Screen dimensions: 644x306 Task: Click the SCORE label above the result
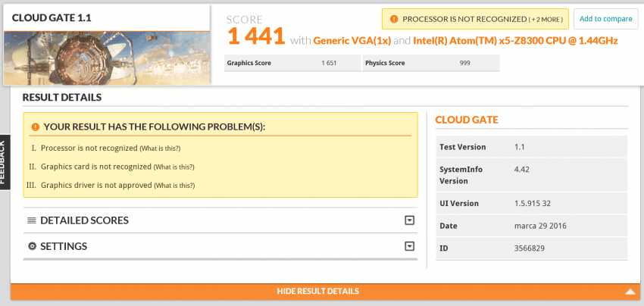click(x=244, y=19)
